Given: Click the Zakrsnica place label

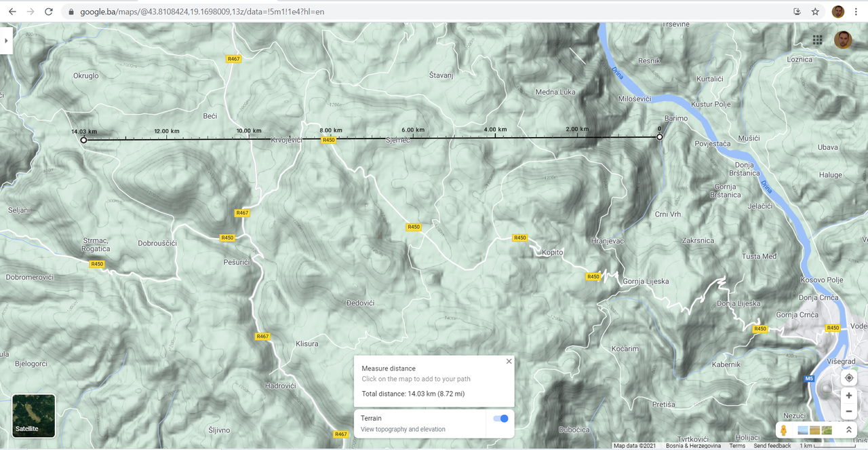Looking at the screenshot, I should pos(698,240).
